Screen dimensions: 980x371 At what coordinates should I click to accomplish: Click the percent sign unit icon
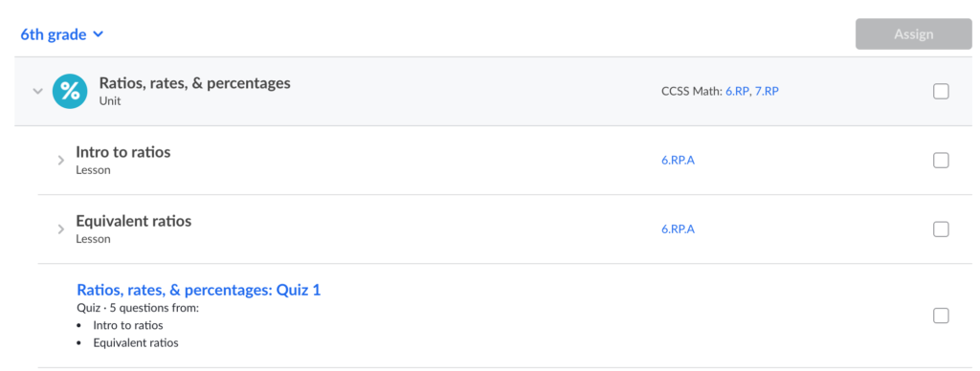point(70,91)
